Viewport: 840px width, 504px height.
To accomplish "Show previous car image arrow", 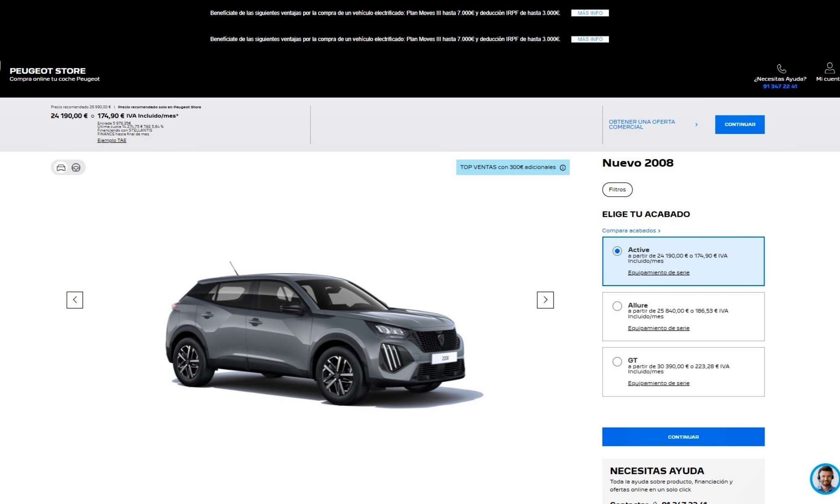I will (x=75, y=300).
